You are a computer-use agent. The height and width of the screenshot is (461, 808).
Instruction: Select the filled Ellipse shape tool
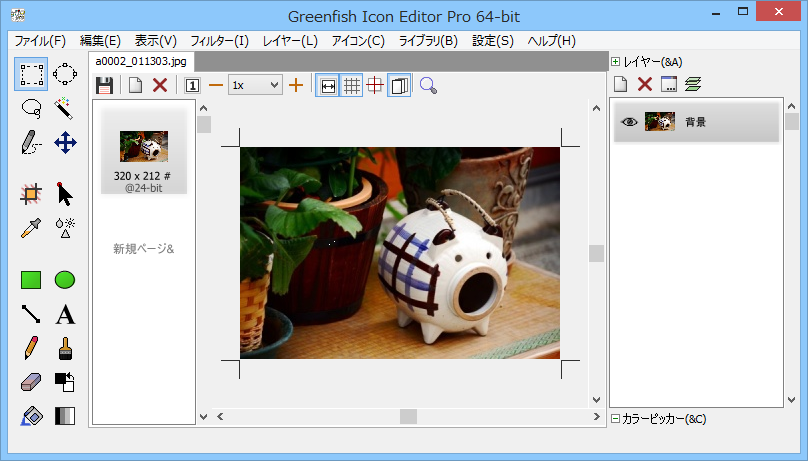65,280
